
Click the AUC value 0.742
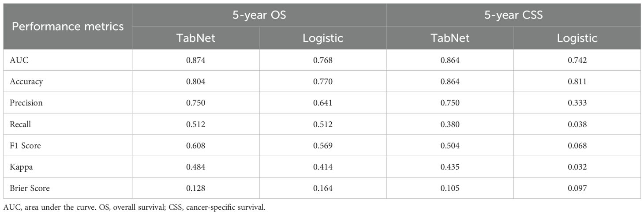click(x=577, y=60)
